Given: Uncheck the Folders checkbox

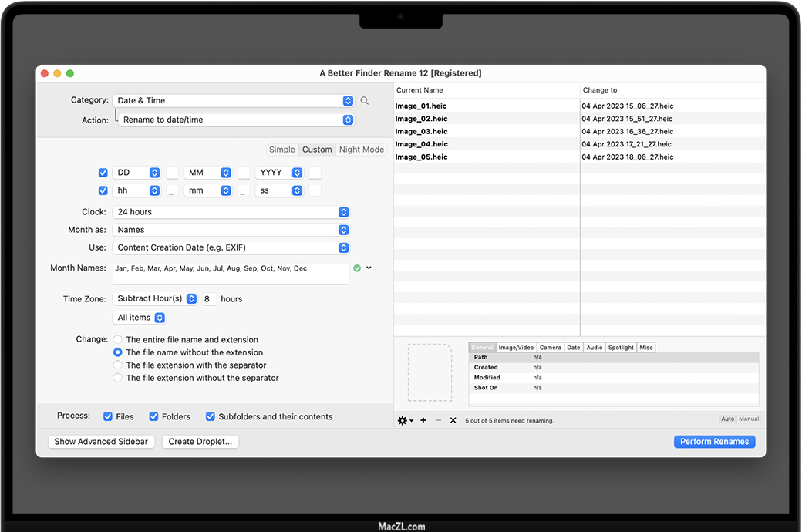Looking at the screenshot, I should 154,416.
